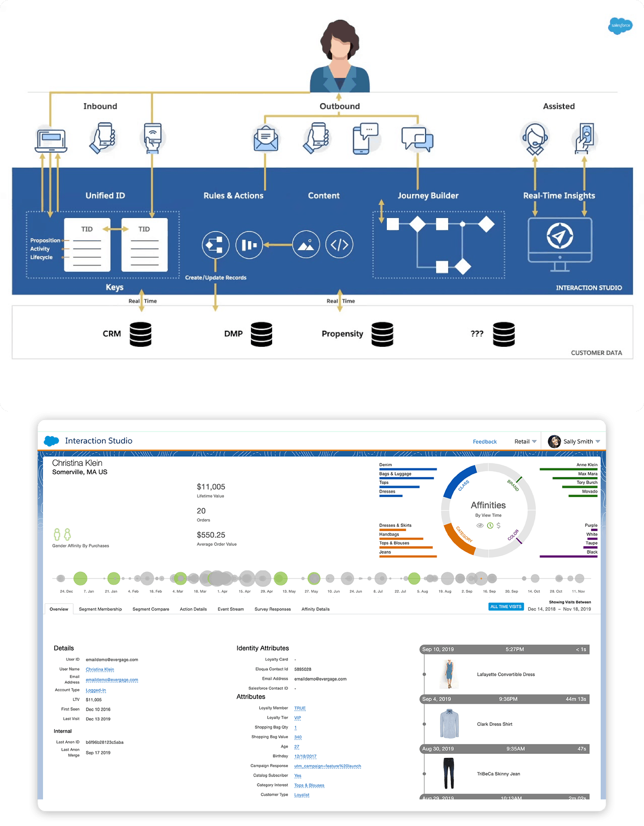Click the Christina Klein user name link

click(x=100, y=669)
